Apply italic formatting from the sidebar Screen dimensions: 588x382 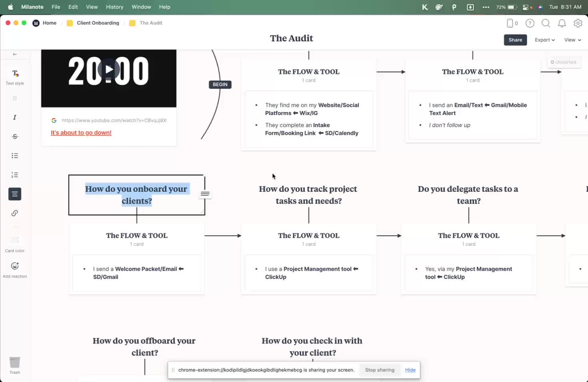pyautogui.click(x=15, y=117)
